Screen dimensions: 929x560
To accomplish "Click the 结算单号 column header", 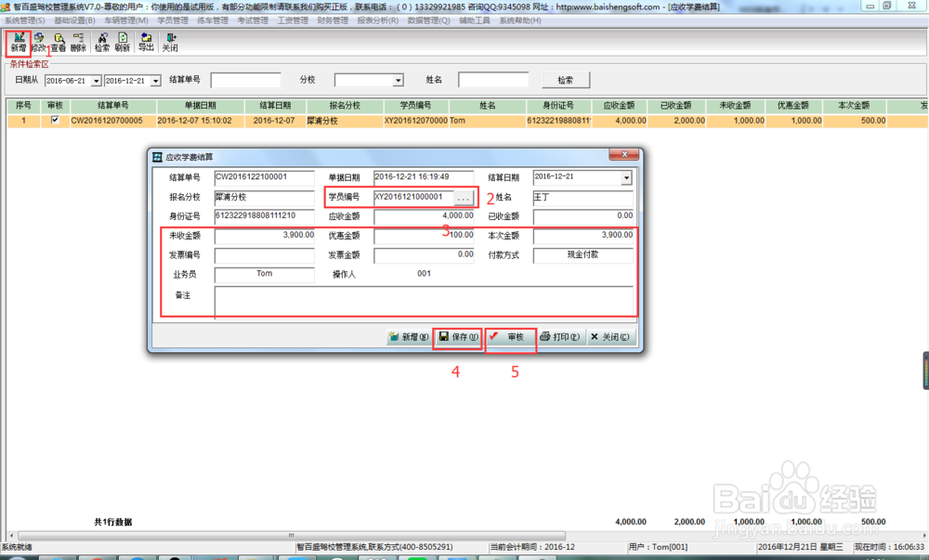I will click(x=113, y=105).
